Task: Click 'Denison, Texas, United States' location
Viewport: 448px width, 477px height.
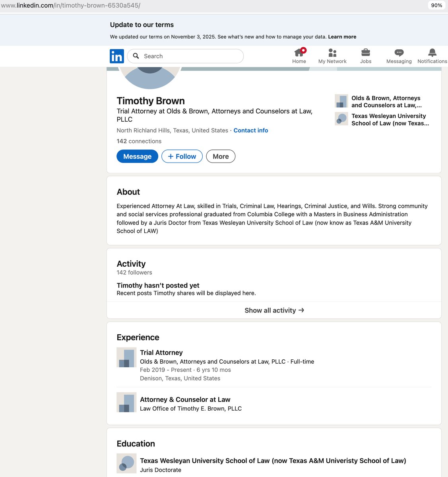Action: click(x=180, y=378)
